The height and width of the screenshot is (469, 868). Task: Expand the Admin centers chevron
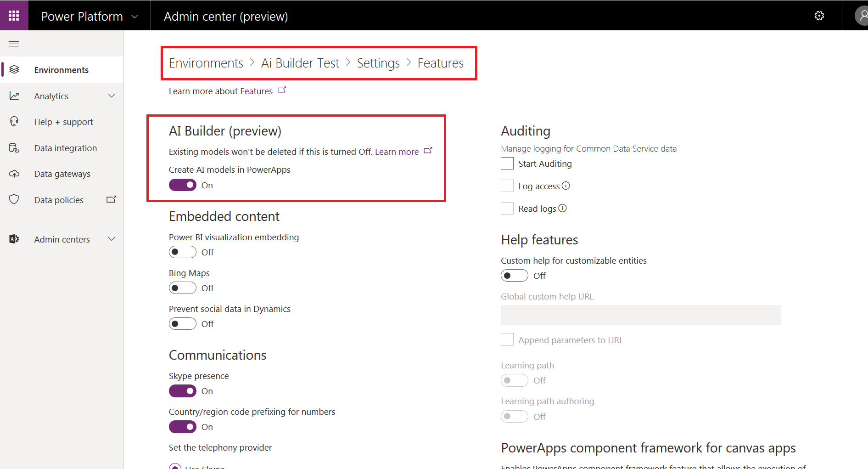112,239
